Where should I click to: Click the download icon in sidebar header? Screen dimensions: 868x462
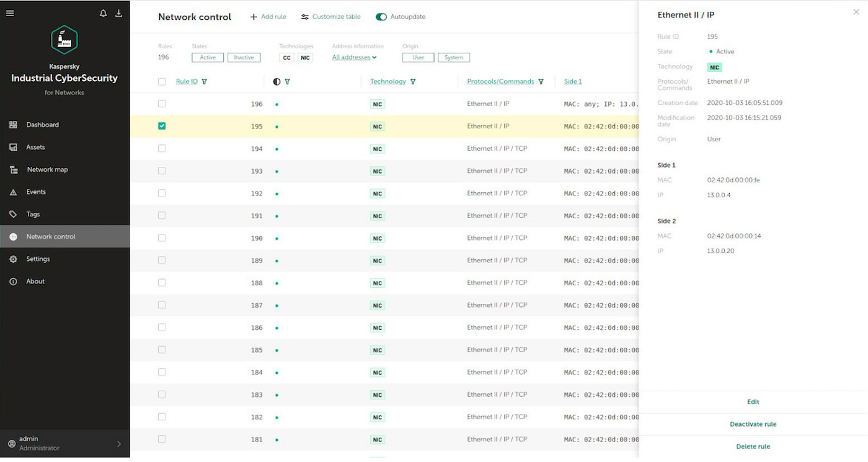coord(119,14)
